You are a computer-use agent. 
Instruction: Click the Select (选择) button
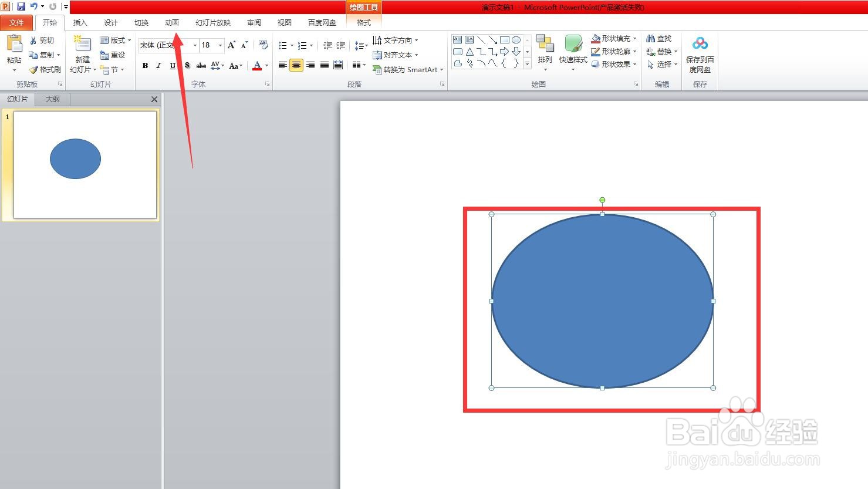click(662, 64)
